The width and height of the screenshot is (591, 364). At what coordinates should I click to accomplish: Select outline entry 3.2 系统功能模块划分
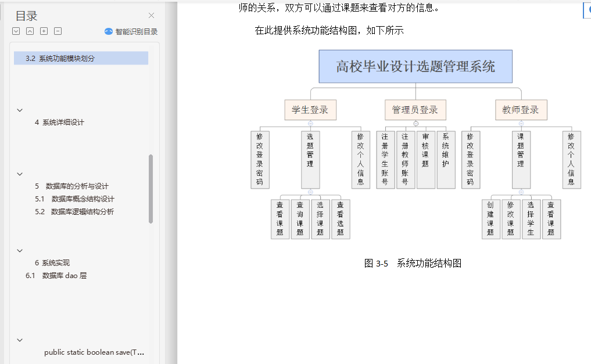tap(81, 59)
